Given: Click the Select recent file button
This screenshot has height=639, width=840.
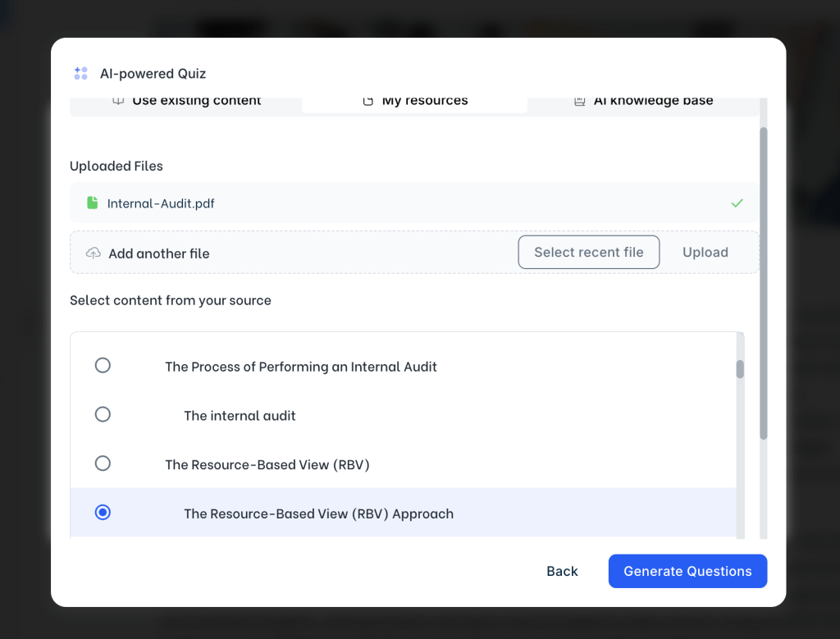Looking at the screenshot, I should coord(588,253).
